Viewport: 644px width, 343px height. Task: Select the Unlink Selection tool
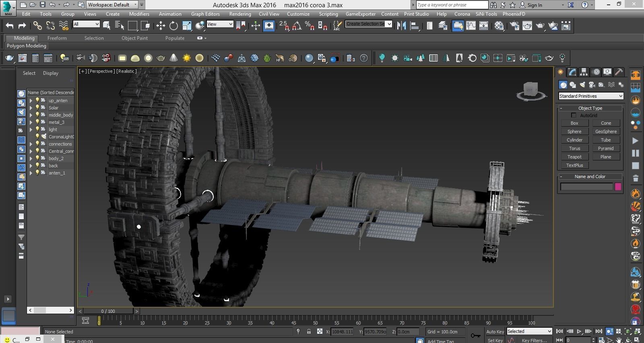[50, 26]
